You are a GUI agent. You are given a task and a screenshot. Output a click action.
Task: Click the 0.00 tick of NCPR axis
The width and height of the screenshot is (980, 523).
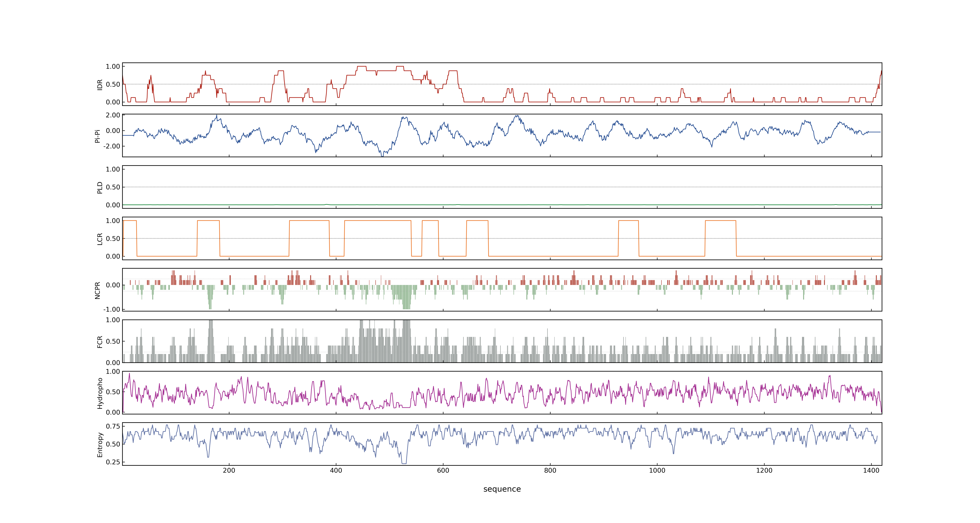pos(113,285)
